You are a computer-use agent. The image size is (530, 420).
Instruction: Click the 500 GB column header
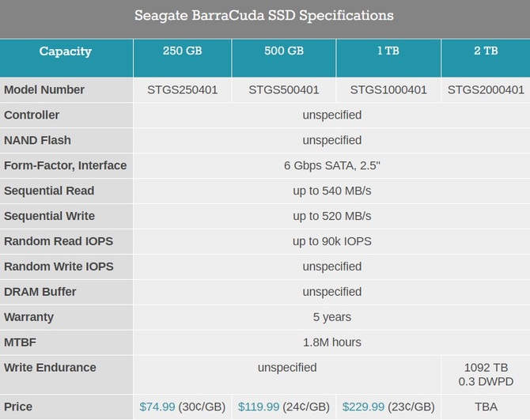coord(283,51)
